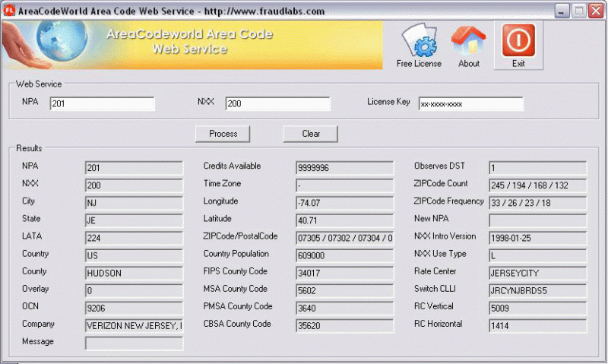Focus the NPA input field
Screen dimensions: 608x364
tap(102, 104)
